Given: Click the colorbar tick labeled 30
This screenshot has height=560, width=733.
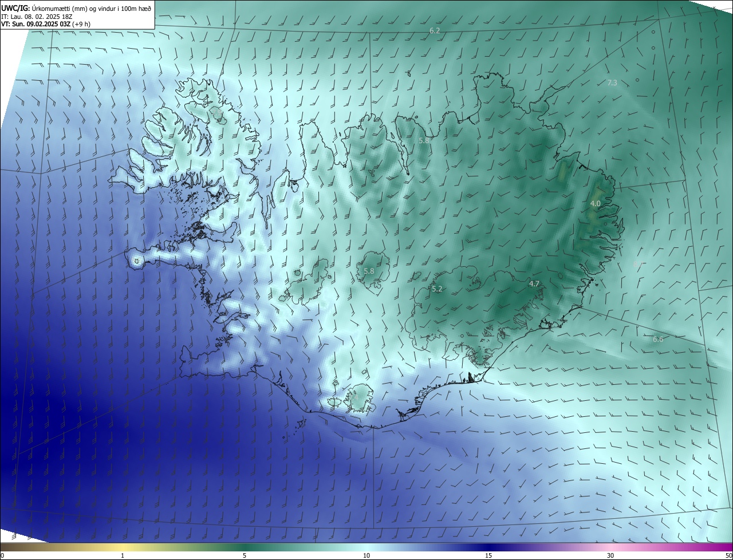Looking at the screenshot, I should pos(610,555).
